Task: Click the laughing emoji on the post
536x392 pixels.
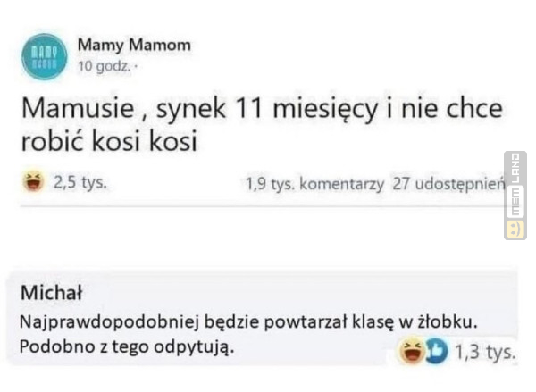Action: click(x=33, y=185)
